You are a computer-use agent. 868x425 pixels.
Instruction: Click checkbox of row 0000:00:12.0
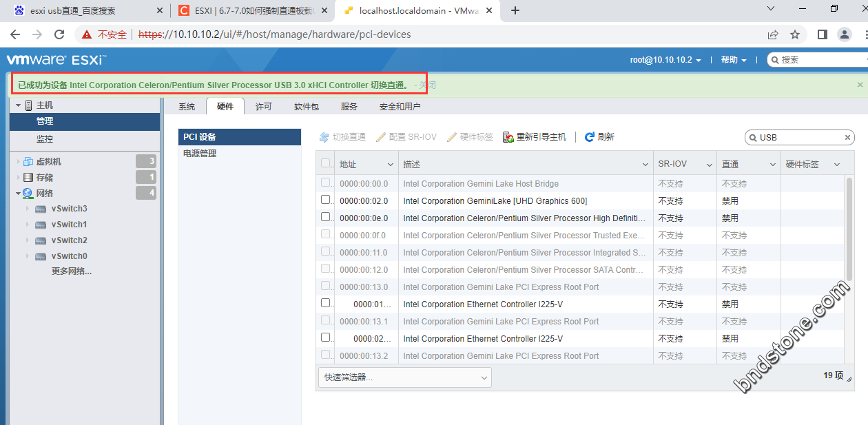(x=326, y=269)
